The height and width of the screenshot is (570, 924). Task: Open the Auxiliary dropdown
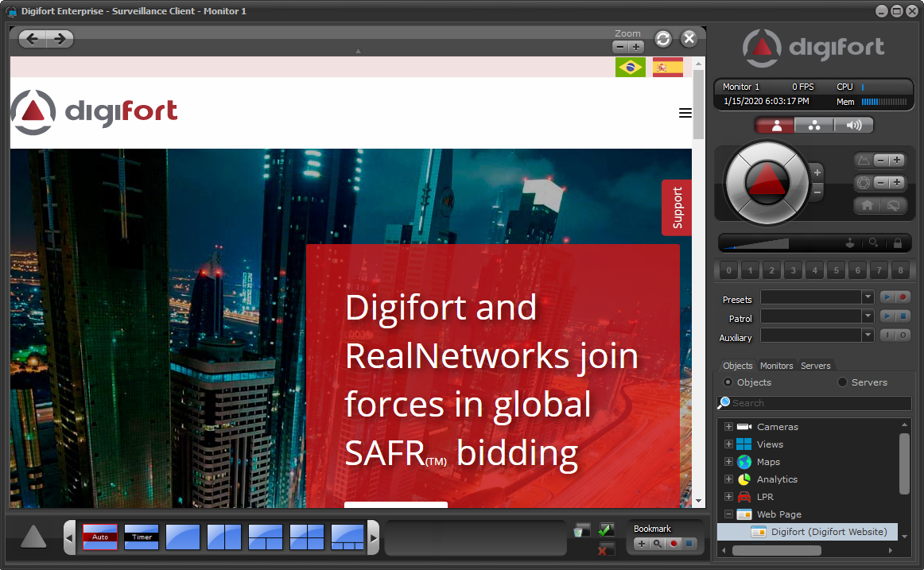tap(868, 335)
